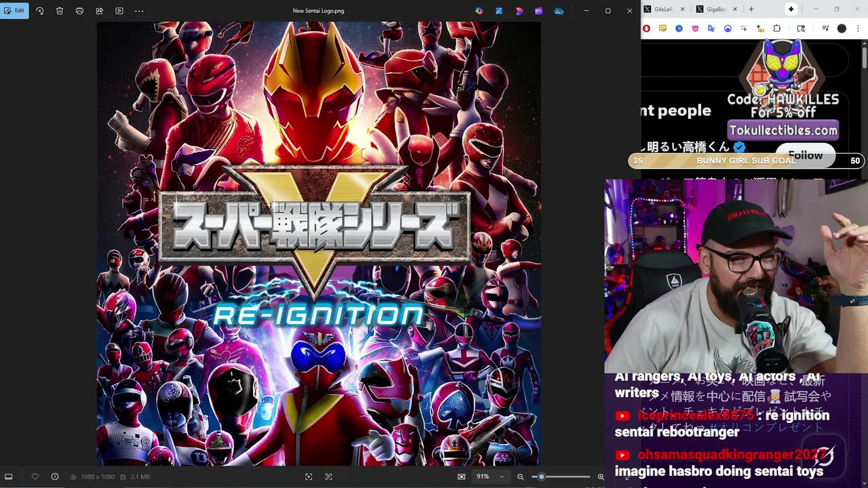Click the Follow button in browser page
The image size is (868, 488).
pos(805,155)
